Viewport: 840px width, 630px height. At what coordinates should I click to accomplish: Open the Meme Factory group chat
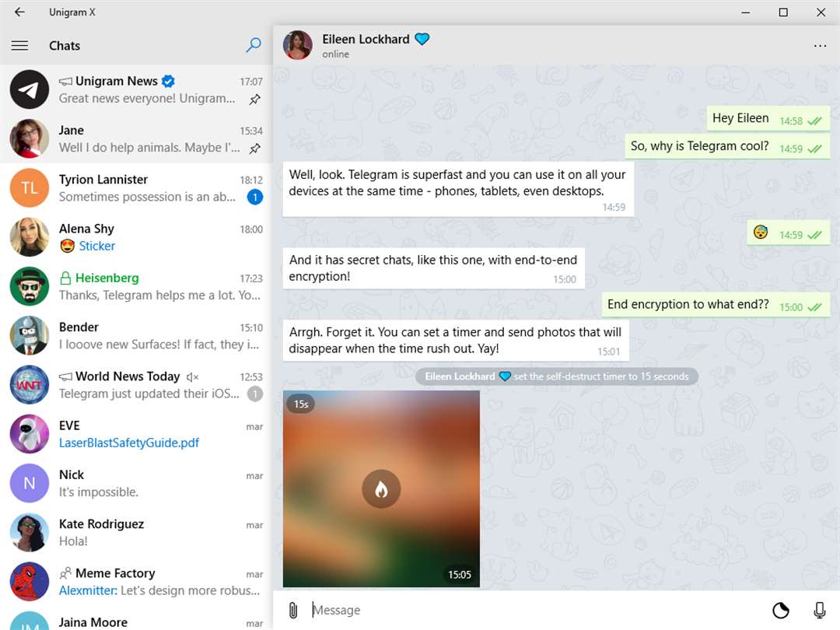click(137, 582)
